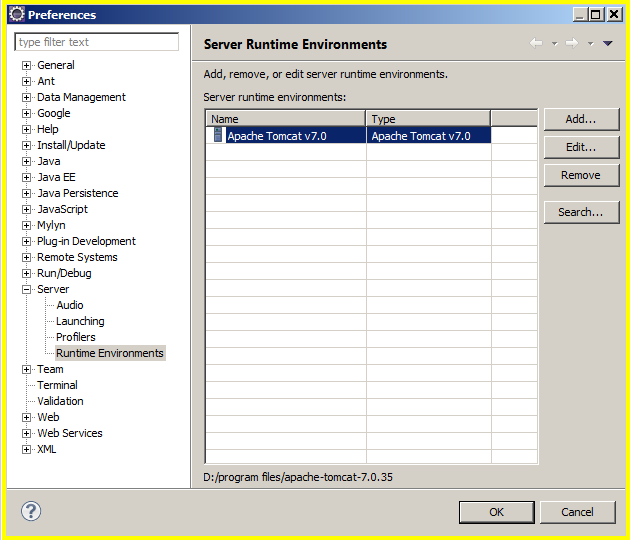The image size is (630, 540).
Task: Select the Ant label in tree
Action: coord(46,81)
